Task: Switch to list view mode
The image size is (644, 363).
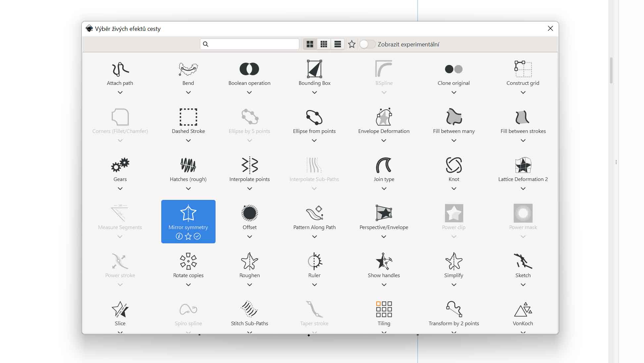Action: [x=338, y=44]
